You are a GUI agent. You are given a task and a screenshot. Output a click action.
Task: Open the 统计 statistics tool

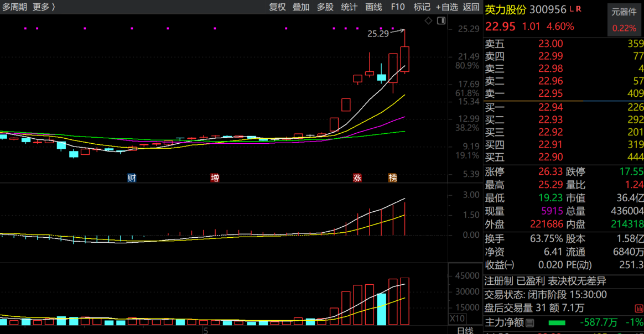click(349, 7)
